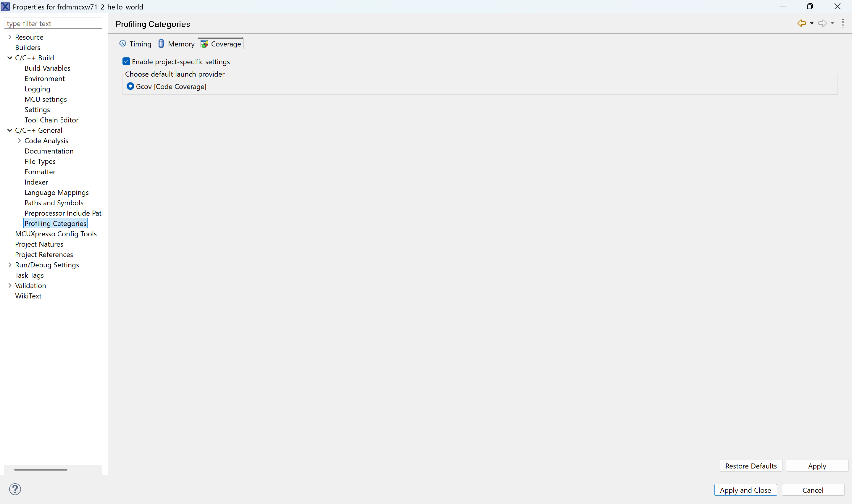Click the back navigation arrow icon
The width and height of the screenshot is (852, 504).
click(801, 23)
